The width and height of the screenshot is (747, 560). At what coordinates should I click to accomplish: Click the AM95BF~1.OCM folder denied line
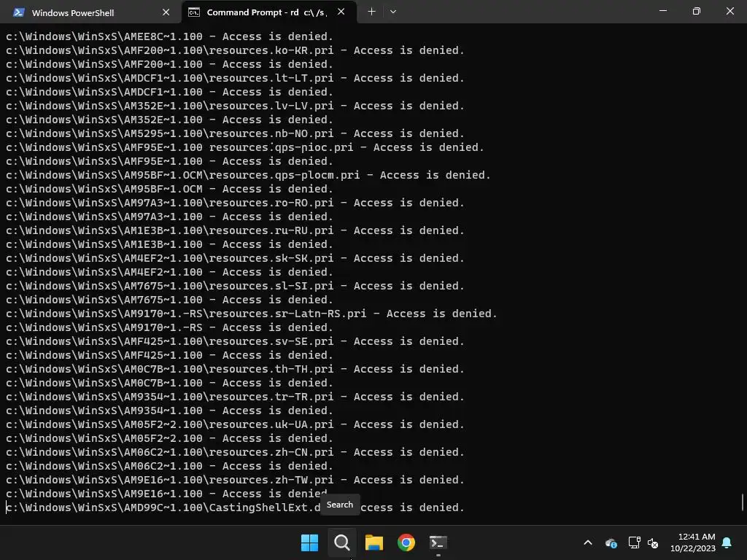click(x=169, y=189)
